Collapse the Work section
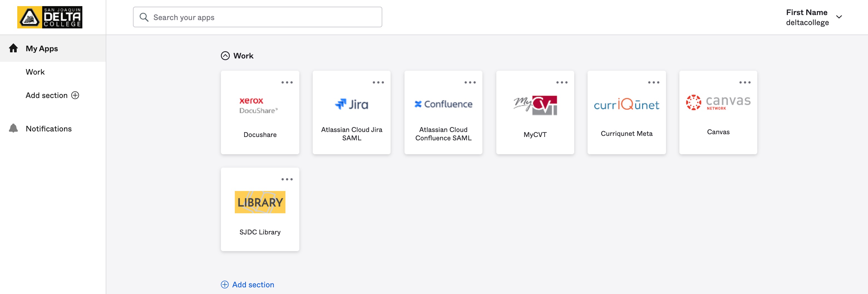 coord(225,56)
